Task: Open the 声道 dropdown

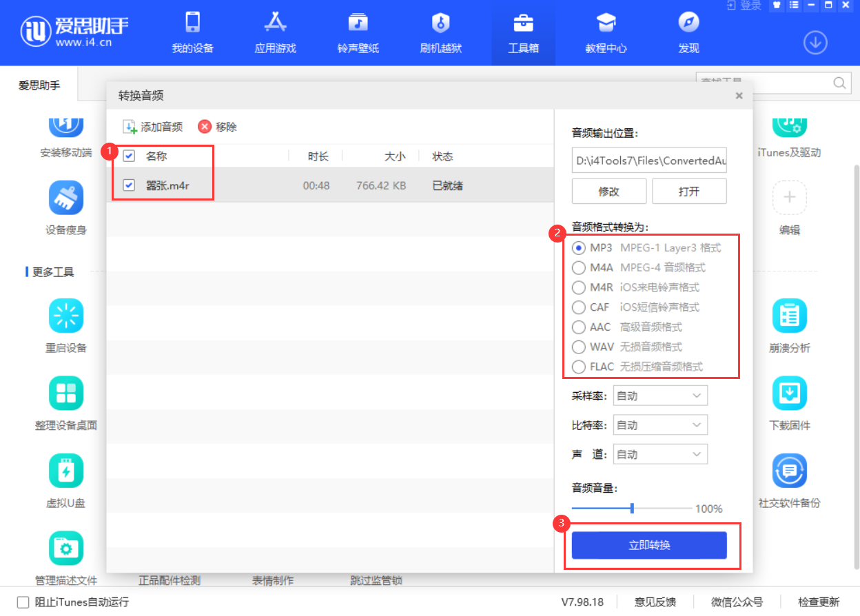Action: [659, 453]
